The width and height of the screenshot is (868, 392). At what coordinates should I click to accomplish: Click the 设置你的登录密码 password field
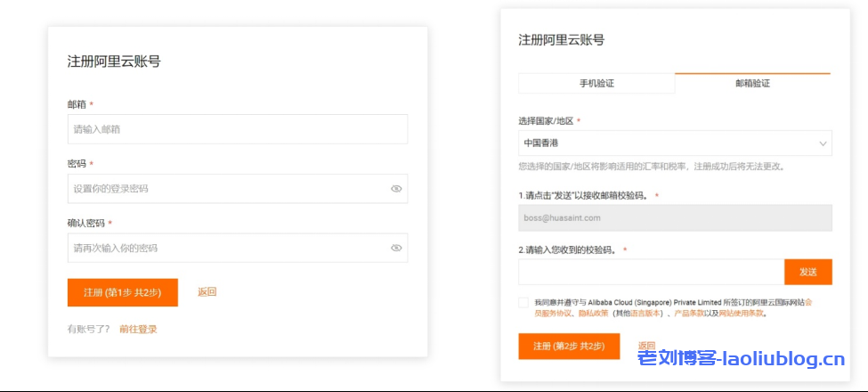[x=227, y=189]
